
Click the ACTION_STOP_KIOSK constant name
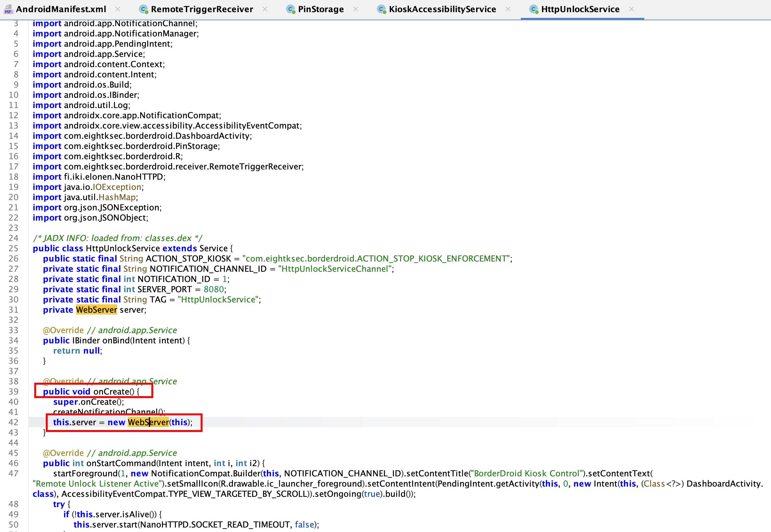188,259
